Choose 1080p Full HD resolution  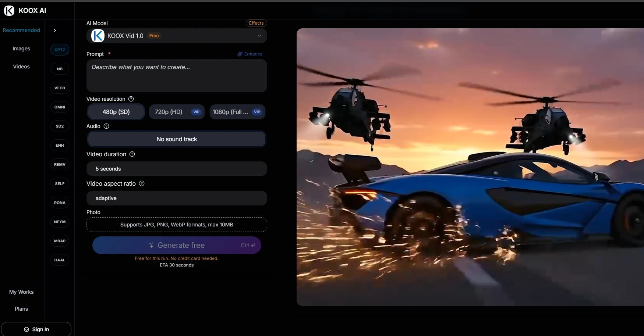click(237, 112)
